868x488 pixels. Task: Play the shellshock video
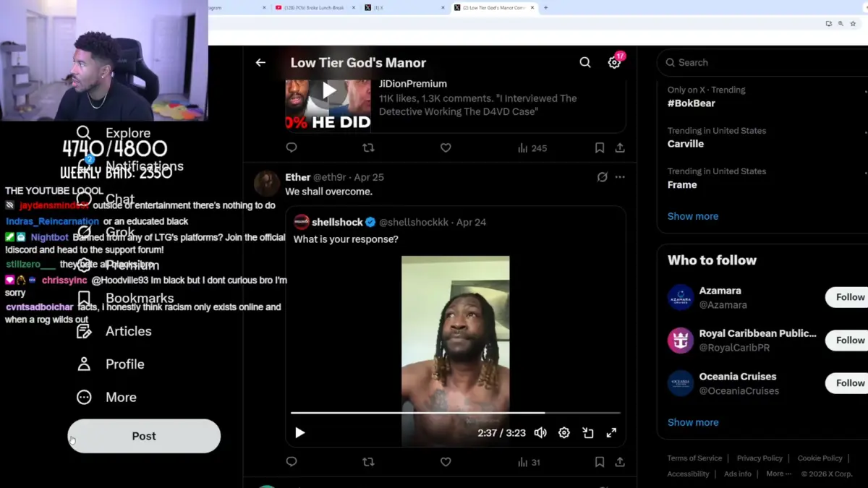(300, 433)
